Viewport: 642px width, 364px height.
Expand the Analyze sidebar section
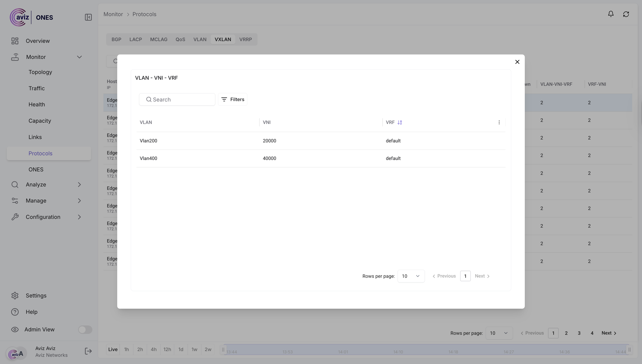point(79,185)
